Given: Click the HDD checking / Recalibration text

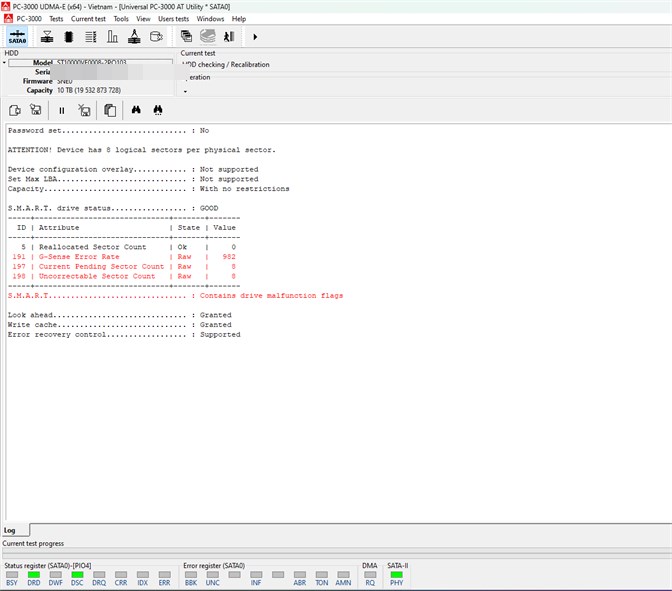Looking at the screenshot, I should coord(226,65).
